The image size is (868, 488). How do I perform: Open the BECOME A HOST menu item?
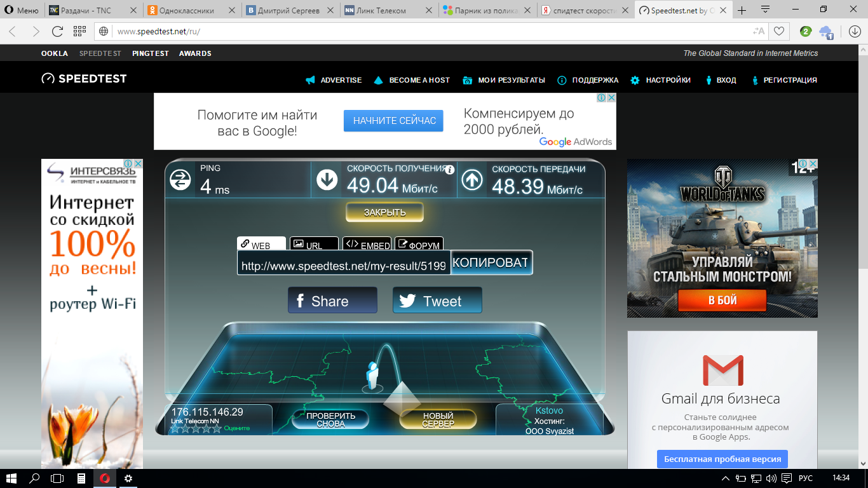point(412,80)
